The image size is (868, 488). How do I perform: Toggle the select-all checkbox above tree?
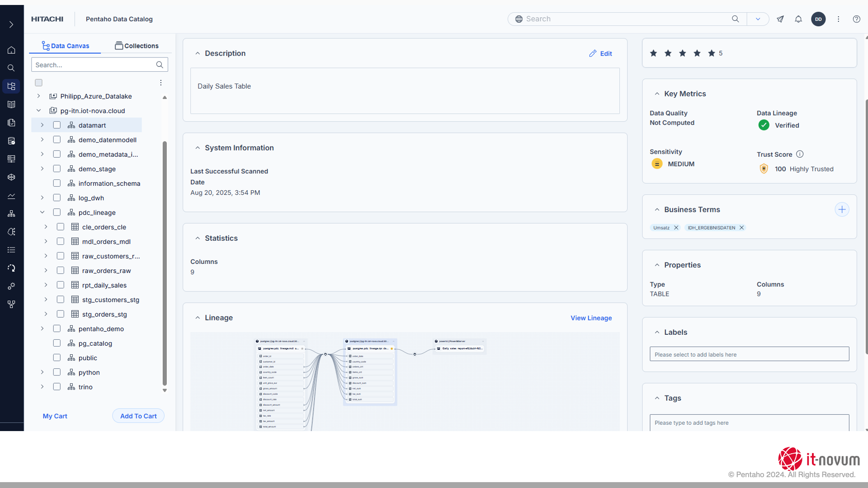click(38, 83)
